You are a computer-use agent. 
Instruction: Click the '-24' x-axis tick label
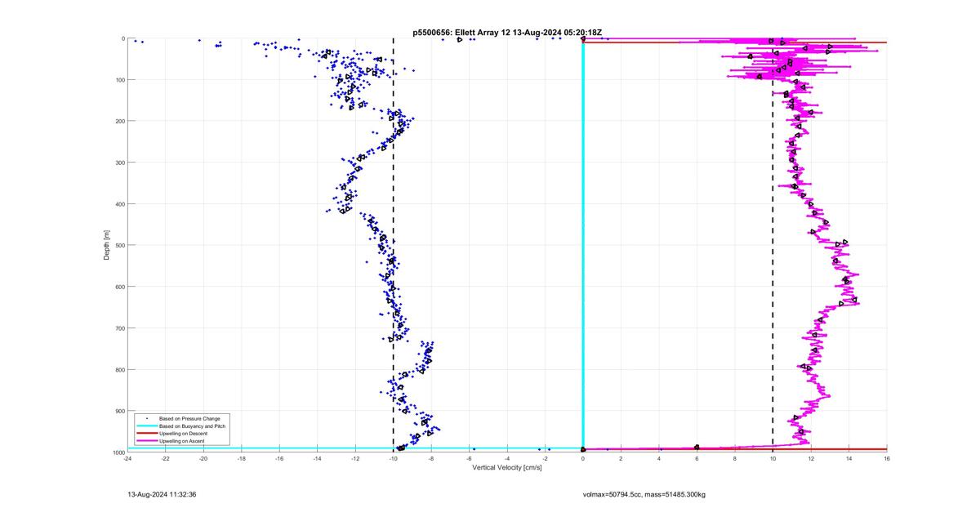click(127, 458)
